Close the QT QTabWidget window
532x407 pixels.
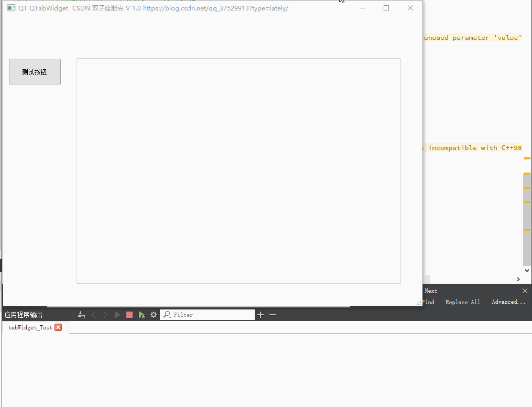[x=410, y=8]
